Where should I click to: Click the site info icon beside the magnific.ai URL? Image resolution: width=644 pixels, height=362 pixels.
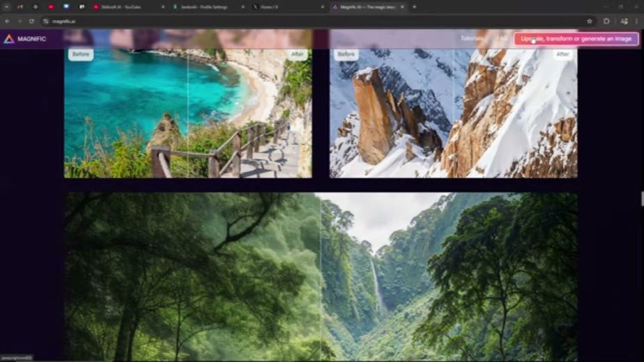pyautogui.click(x=45, y=22)
